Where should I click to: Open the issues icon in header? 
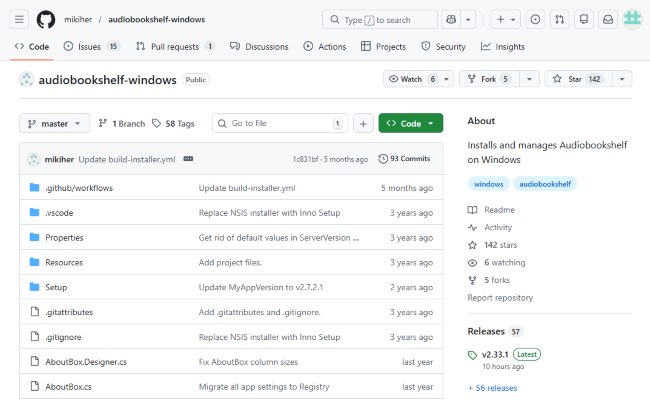[x=535, y=19]
